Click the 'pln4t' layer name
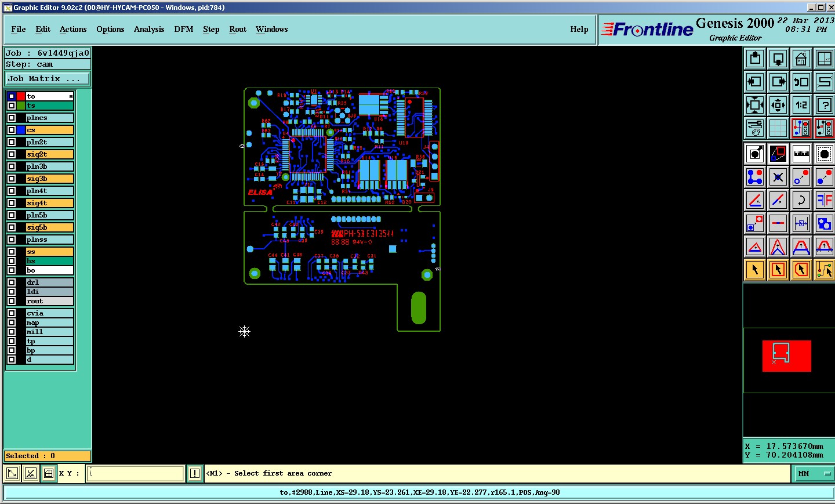Viewport: 835px width, 504px height. tap(50, 191)
